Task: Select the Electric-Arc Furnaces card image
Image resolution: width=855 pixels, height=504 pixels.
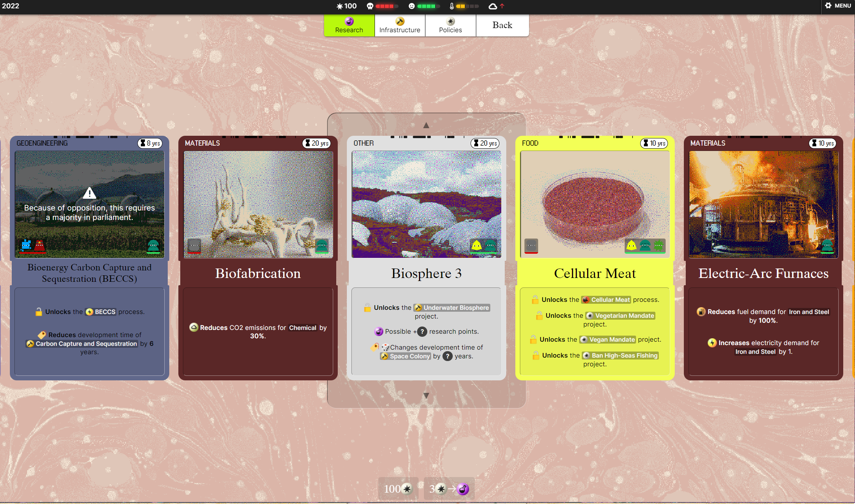Action: tap(763, 204)
